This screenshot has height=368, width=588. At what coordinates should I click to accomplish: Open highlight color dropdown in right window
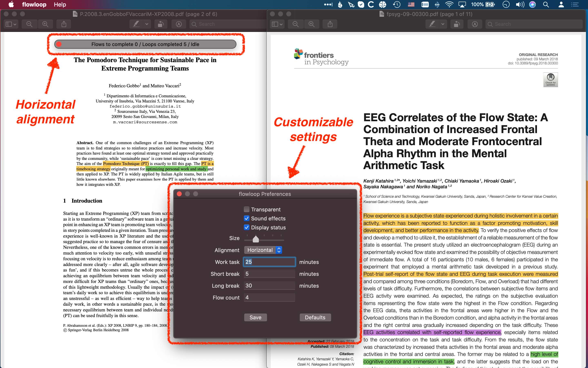pos(443,24)
